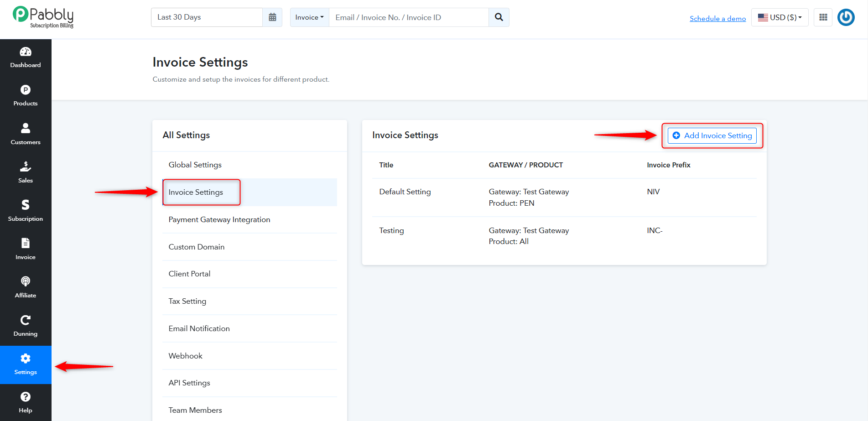
Task: Expand the Invoice search type dropdown
Action: tap(309, 17)
